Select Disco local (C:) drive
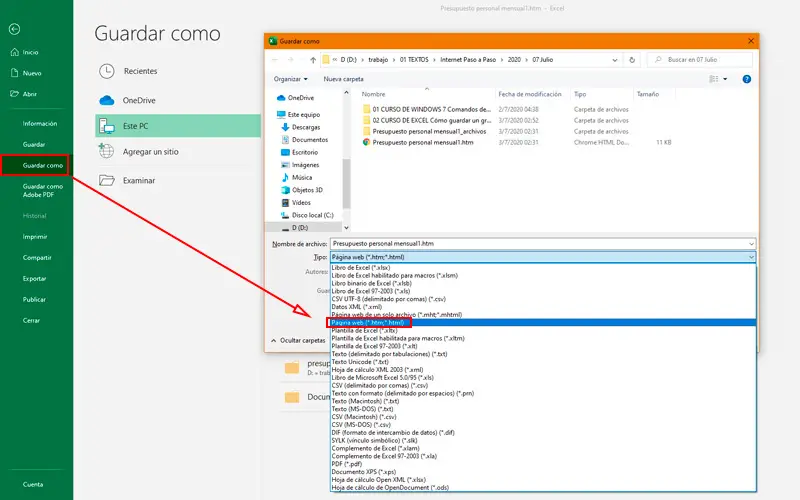 pos(307,215)
